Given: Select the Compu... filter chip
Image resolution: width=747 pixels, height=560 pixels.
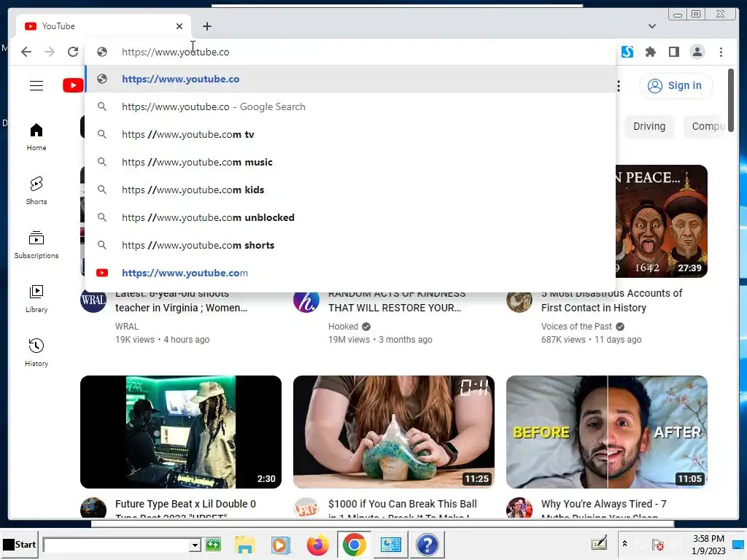Looking at the screenshot, I should tap(706, 126).
